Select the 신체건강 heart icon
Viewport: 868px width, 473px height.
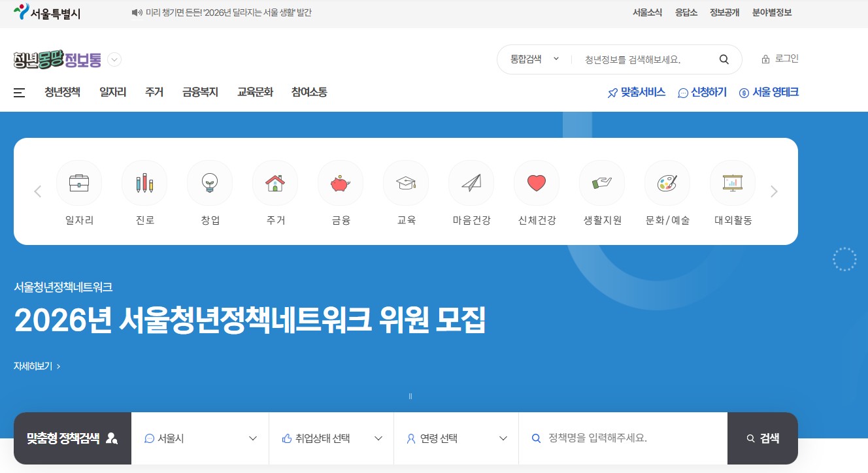coord(537,183)
